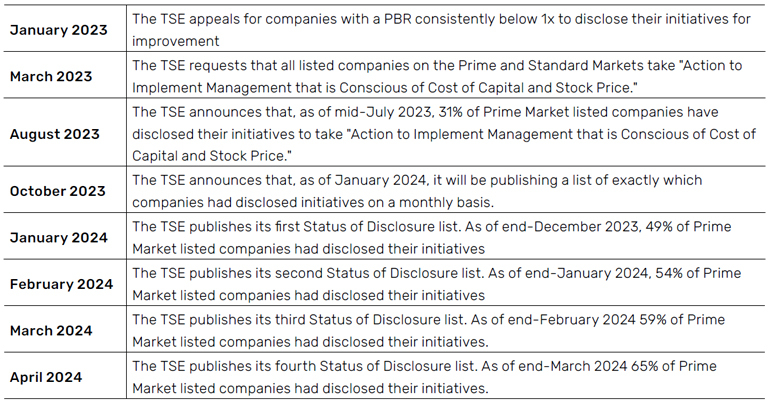
Task: Select the first Status of Disclosure entry
Action: [432, 238]
